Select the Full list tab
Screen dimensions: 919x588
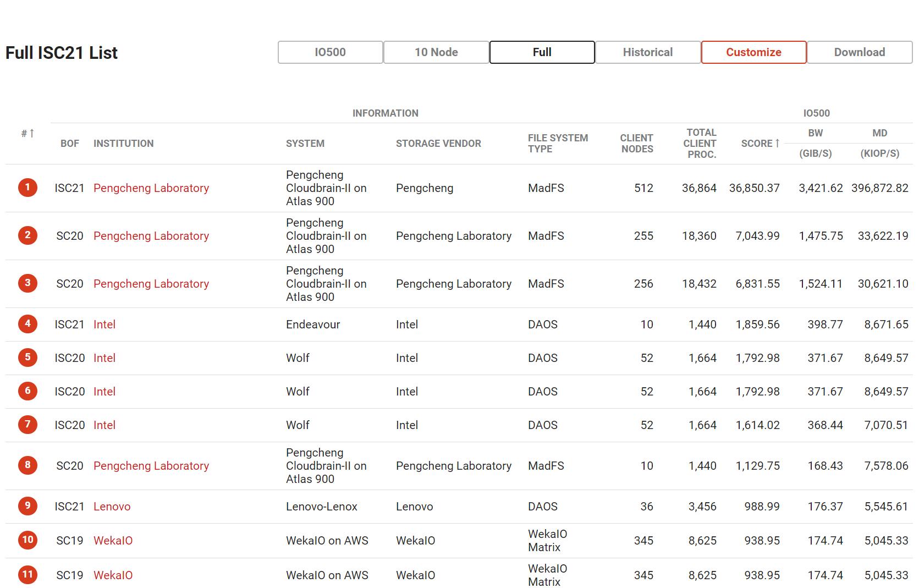[x=542, y=52]
